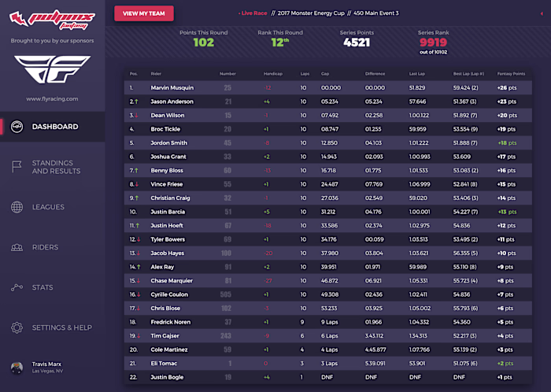The image size is (551, 392).
Task: Select rider Jordon Smith
Action: (168, 143)
